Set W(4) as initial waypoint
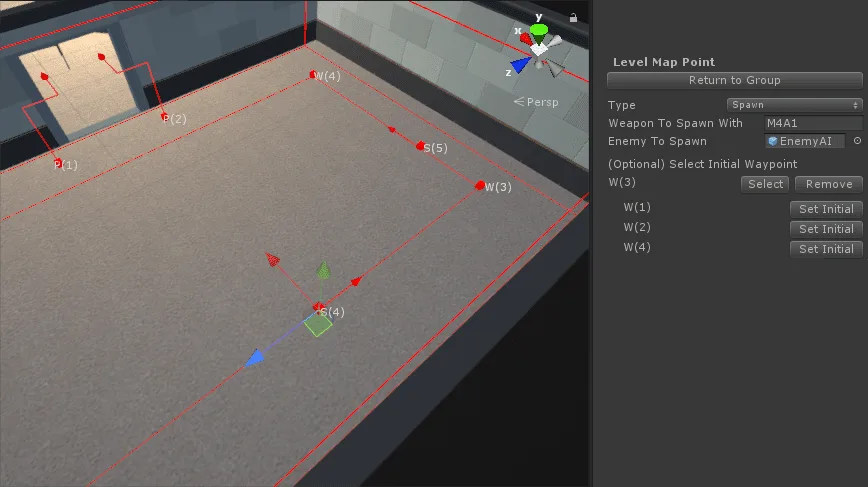The width and height of the screenshot is (868, 487). click(826, 249)
